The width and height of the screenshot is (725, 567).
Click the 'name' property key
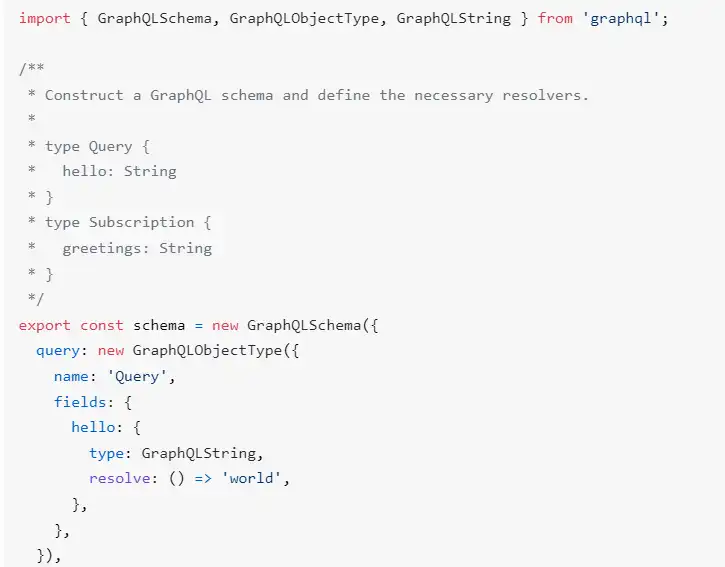pyautogui.click(x=71, y=376)
